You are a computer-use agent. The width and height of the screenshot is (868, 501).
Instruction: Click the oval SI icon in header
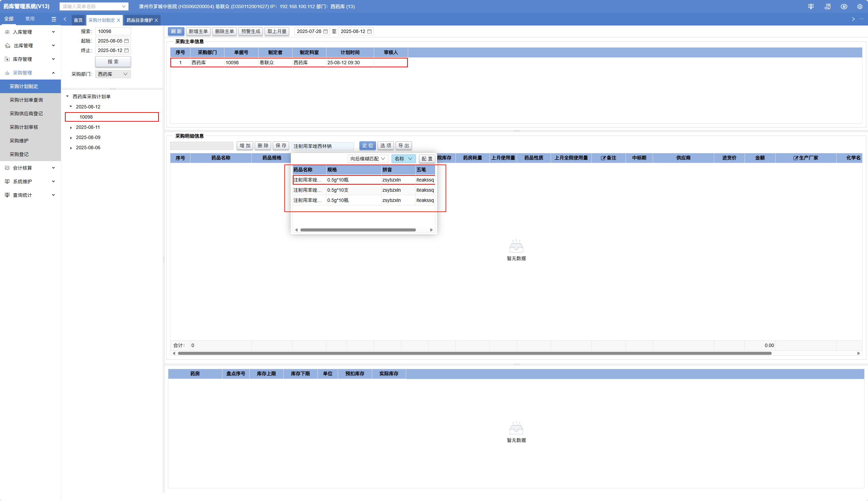point(844,6)
